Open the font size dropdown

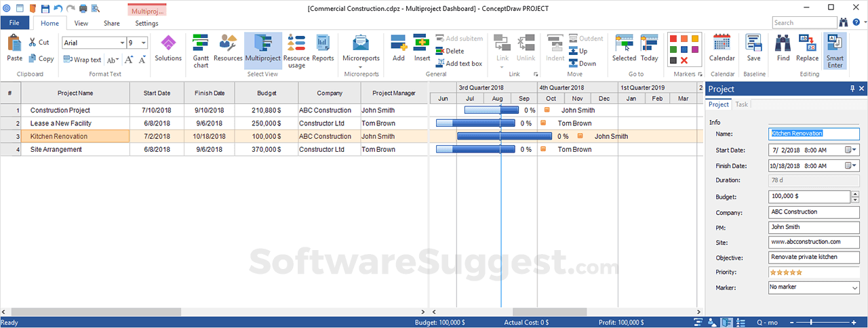pos(144,43)
